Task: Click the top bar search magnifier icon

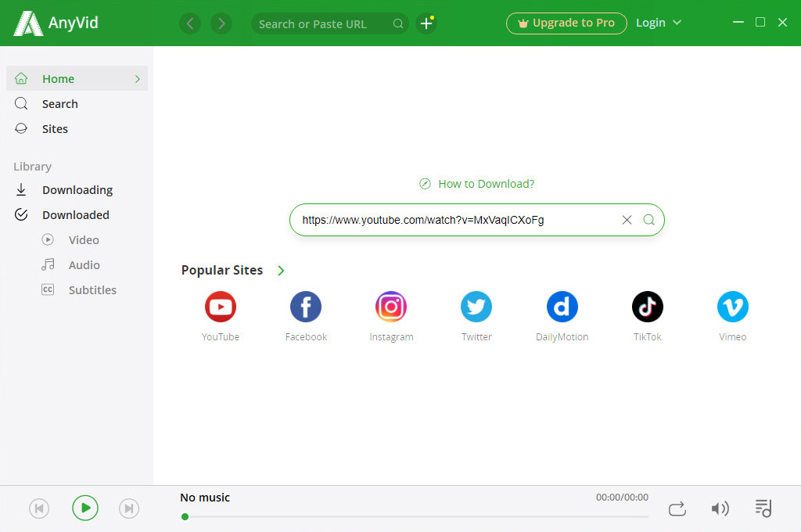Action: (x=398, y=23)
